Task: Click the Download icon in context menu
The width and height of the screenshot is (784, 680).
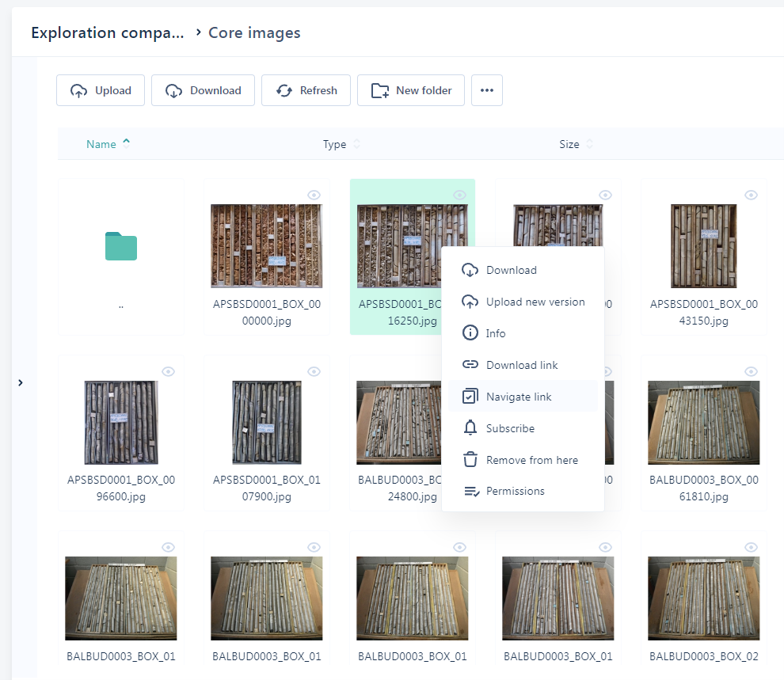Action: point(470,270)
